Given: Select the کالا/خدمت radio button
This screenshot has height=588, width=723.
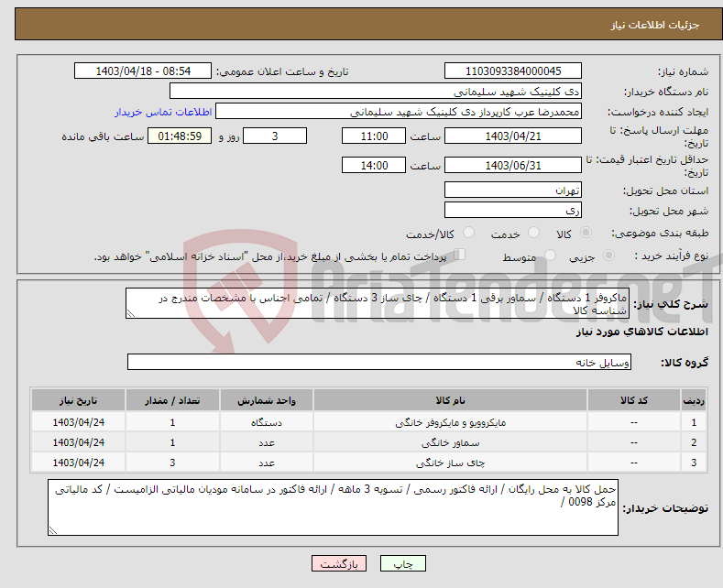Looking at the screenshot, I should pos(468,233).
